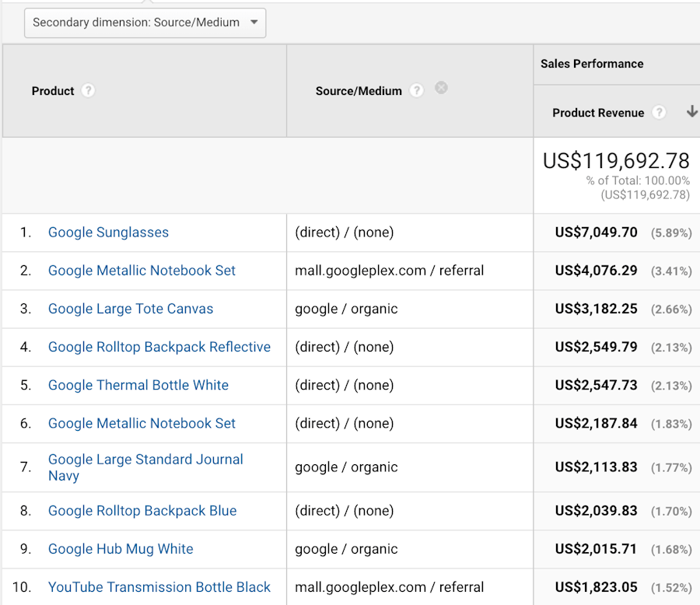Click the (2.66%) percentage value

click(x=671, y=309)
